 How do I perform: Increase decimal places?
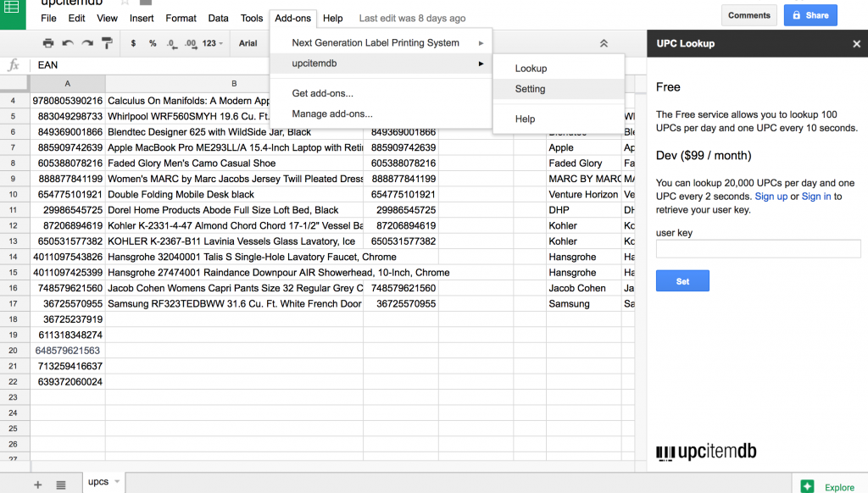coord(191,43)
